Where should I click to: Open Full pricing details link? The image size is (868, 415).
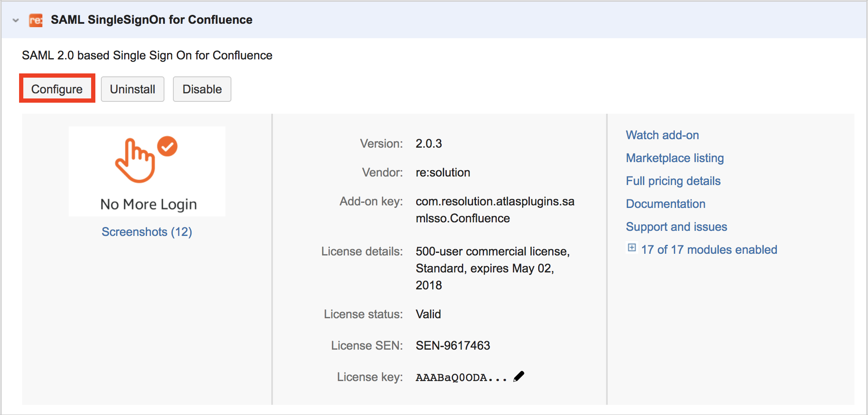pyautogui.click(x=673, y=181)
